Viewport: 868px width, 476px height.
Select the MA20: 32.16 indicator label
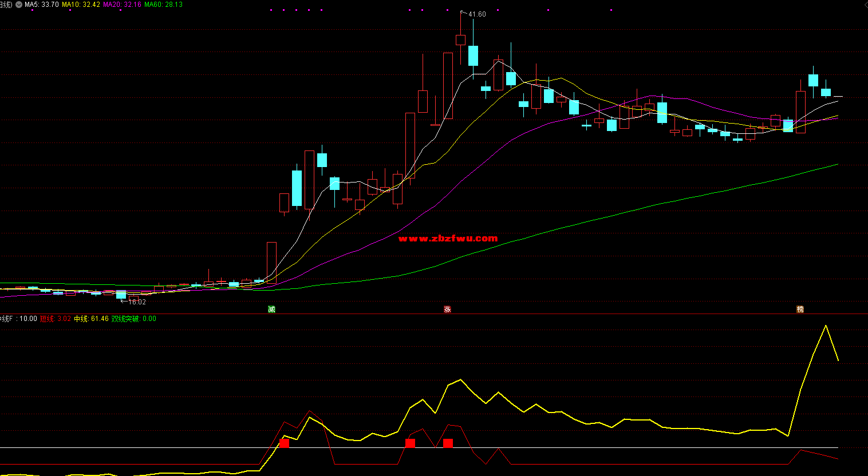122,5
